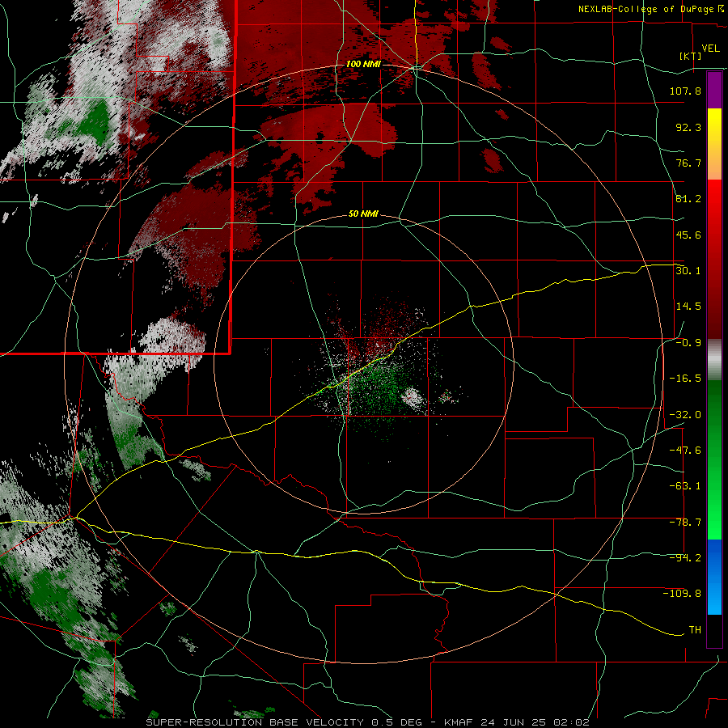This screenshot has height=728, width=728.
Task: Select the -0.9 velocity scale value
Action: point(688,343)
